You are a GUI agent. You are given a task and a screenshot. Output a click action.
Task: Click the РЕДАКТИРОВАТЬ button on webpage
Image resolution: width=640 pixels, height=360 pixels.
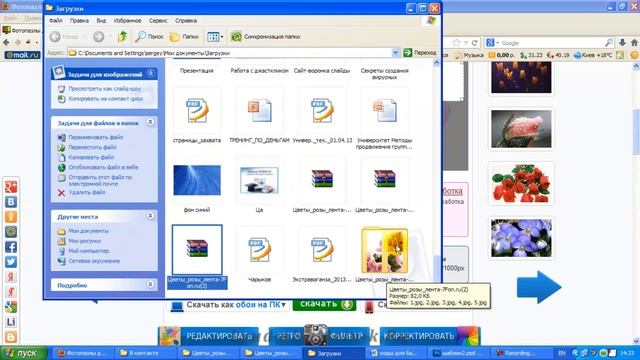(209, 336)
